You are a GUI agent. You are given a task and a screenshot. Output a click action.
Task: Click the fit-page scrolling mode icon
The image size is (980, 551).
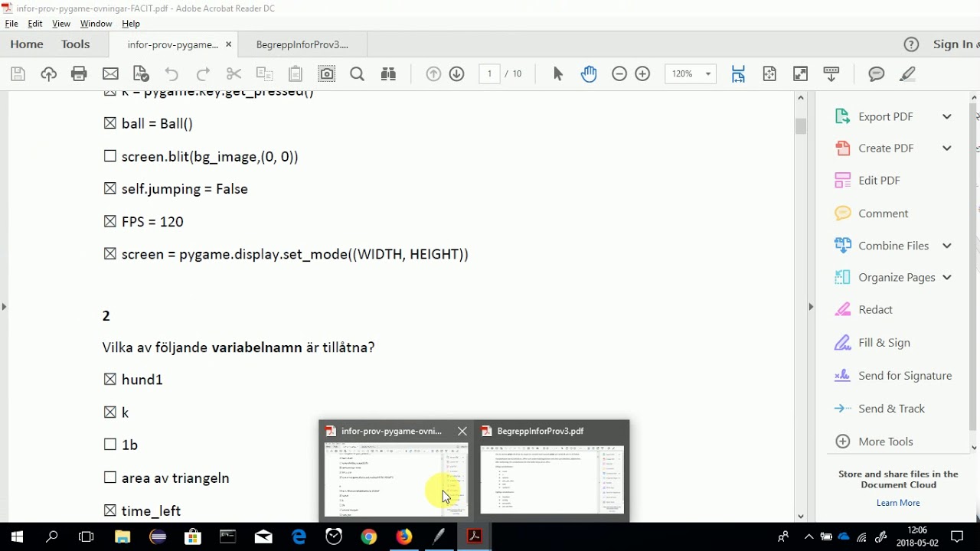[x=738, y=74]
